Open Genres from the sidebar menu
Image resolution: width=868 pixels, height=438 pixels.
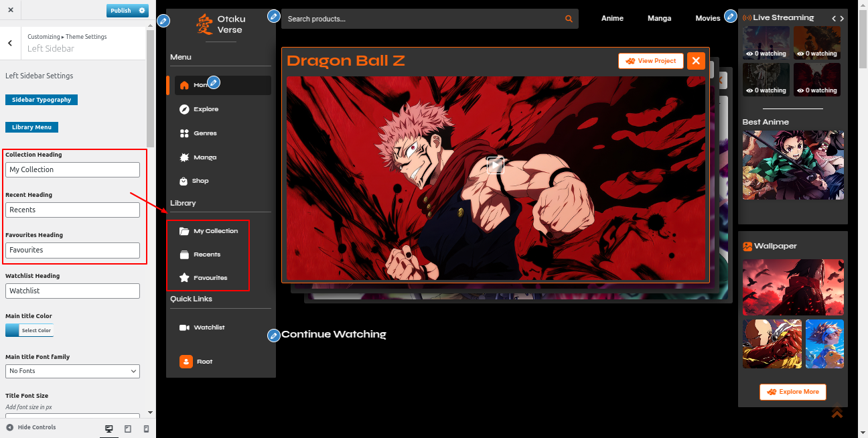(x=205, y=133)
